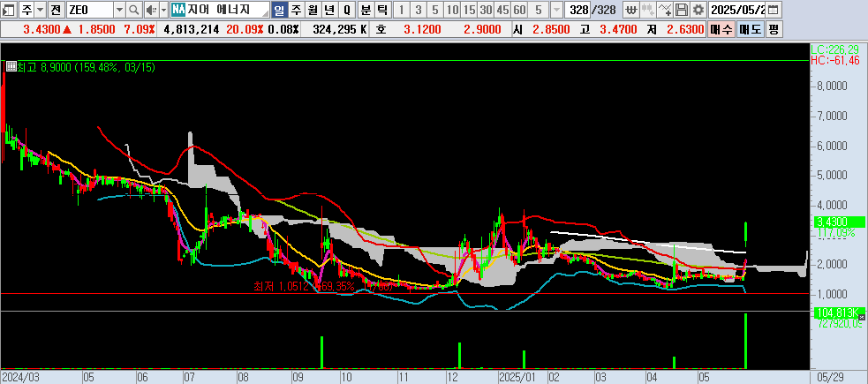This screenshot has width=868, height=384.
Task: Click the 324,295 K value
Action: [x=339, y=29]
